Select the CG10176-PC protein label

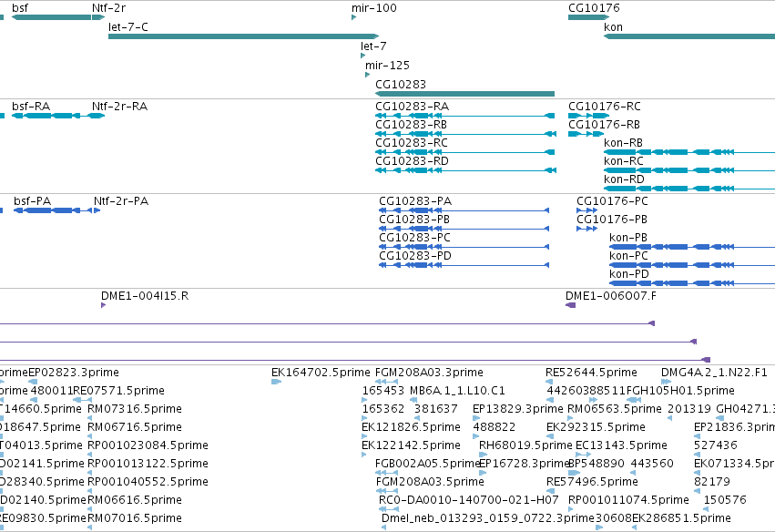(x=612, y=201)
